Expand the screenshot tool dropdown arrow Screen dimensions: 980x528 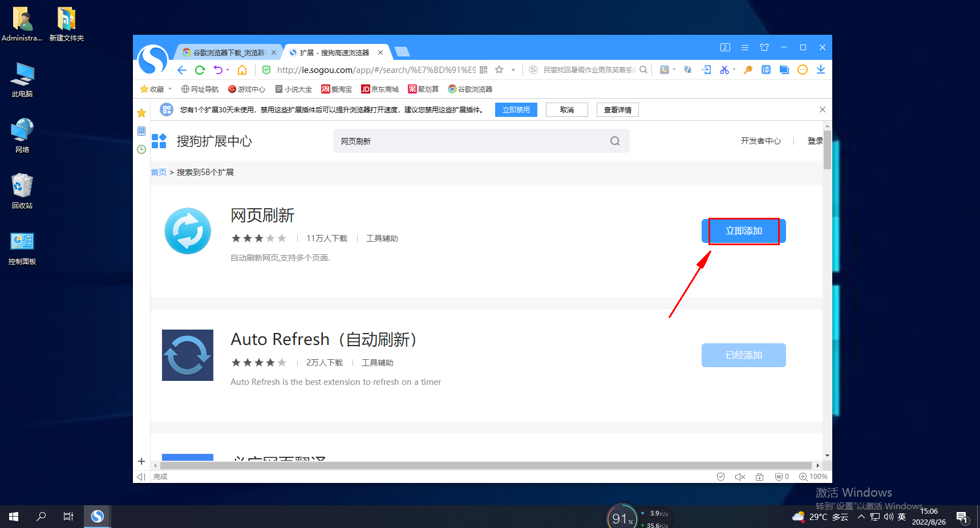pos(734,70)
